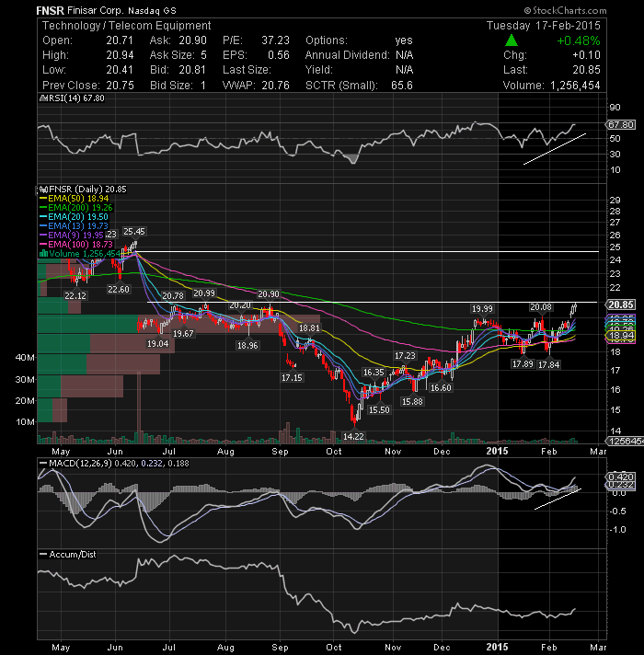Click the green up-arrow change indicator
This screenshot has width=644, height=655.
click(x=512, y=40)
